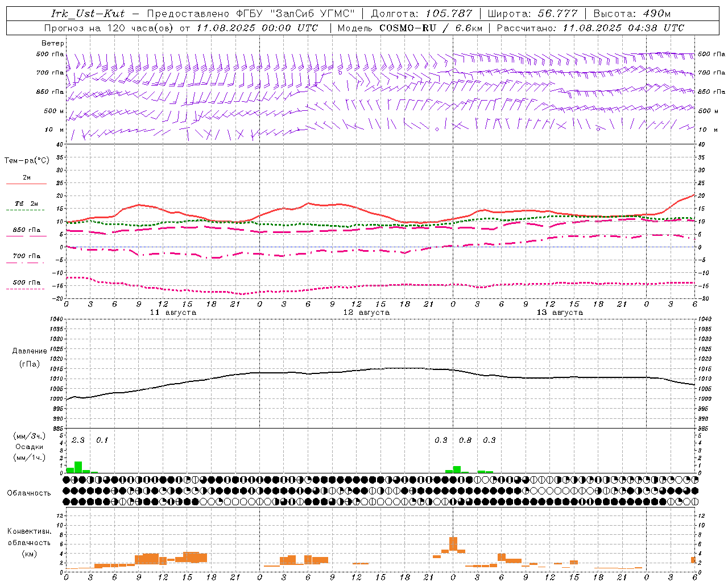Click the 12 августа date label
Image resolution: width=728 pixels, height=582 pixels.
tap(366, 313)
